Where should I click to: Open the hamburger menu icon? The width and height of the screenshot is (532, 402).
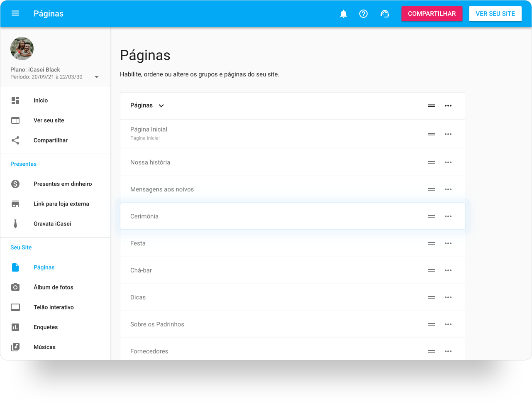click(15, 13)
